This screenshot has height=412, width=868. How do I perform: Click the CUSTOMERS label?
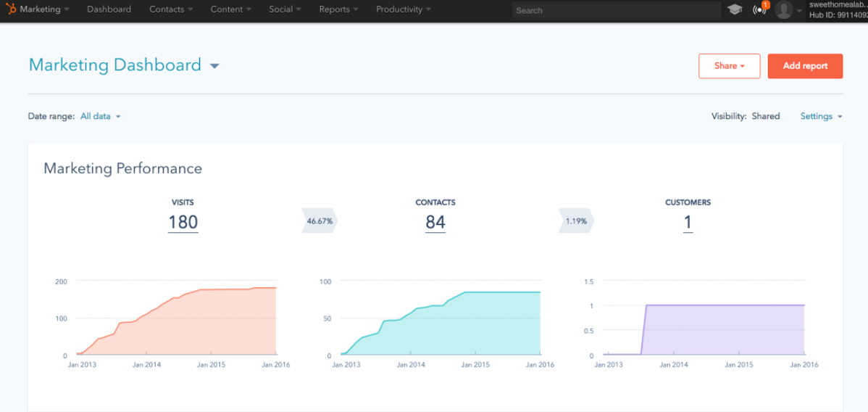pos(688,202)
